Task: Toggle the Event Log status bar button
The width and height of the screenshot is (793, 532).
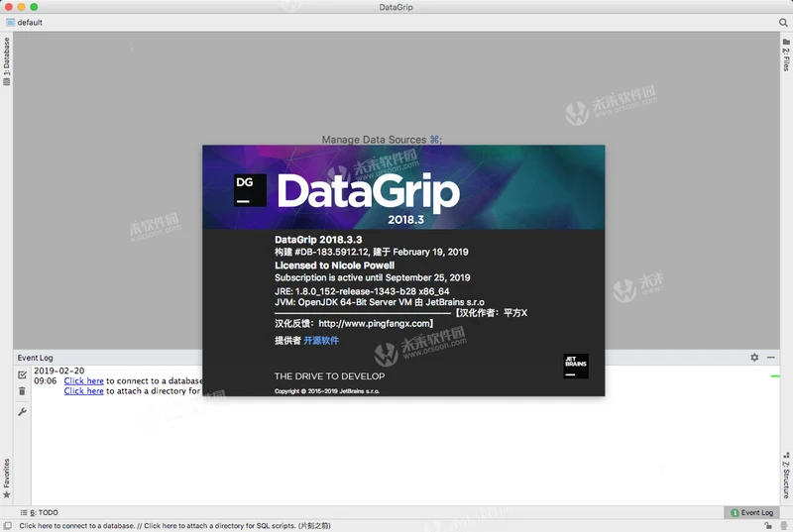Action: click(x=752, y=512)
